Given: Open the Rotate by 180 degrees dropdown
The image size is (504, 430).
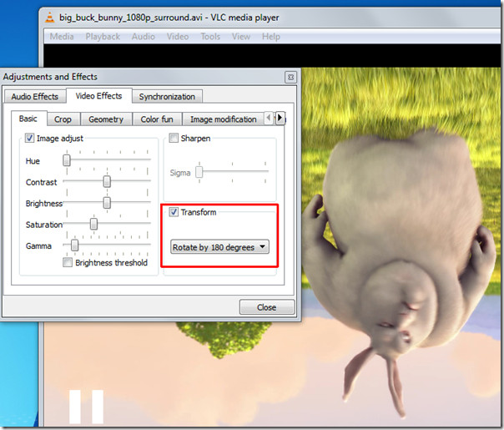Looking at the screenshot, I should click(x=219, y=247).
